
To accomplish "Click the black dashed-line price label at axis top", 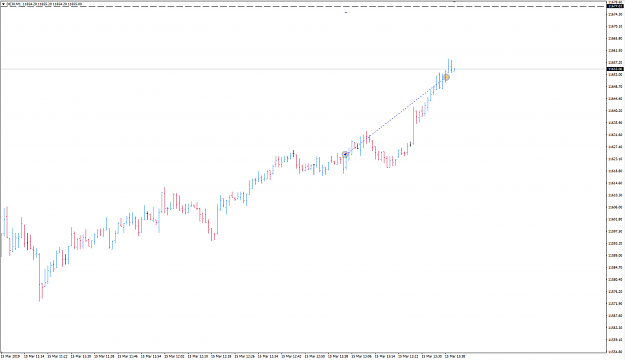I will tap(615, 6).
